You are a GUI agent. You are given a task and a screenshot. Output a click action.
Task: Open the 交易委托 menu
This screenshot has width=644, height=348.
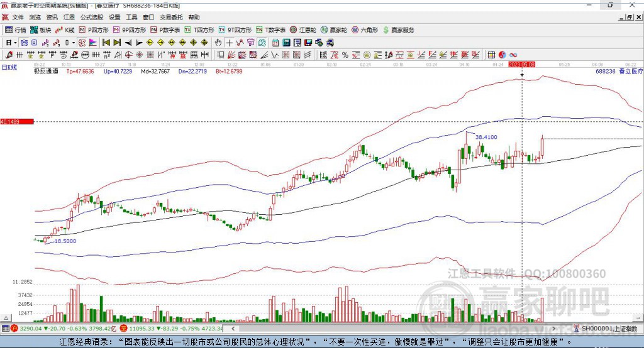pyautogui.click(x=171, y=17)
